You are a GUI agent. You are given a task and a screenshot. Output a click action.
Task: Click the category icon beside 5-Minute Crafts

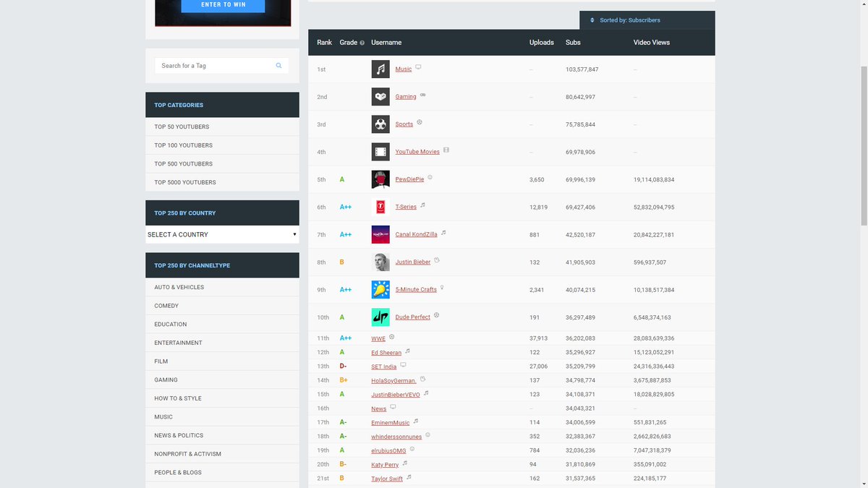coord(442,288)
